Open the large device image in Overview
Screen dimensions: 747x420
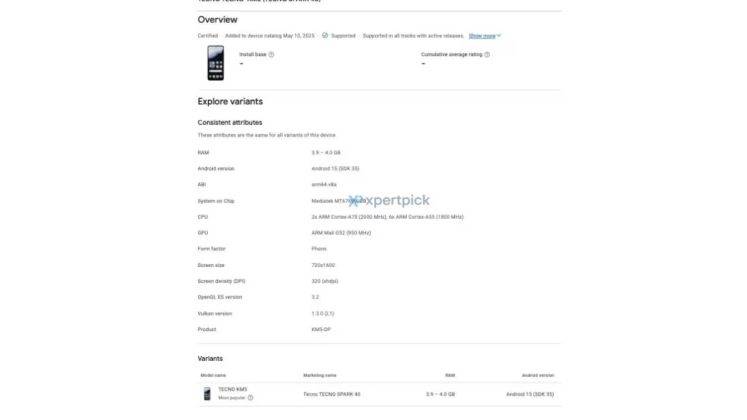pyautogui.click(x=215, y=63)
